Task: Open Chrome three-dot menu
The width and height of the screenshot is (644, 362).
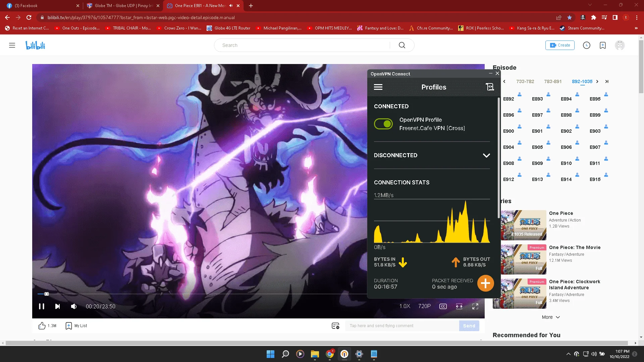Action: [x=637, y=17]
